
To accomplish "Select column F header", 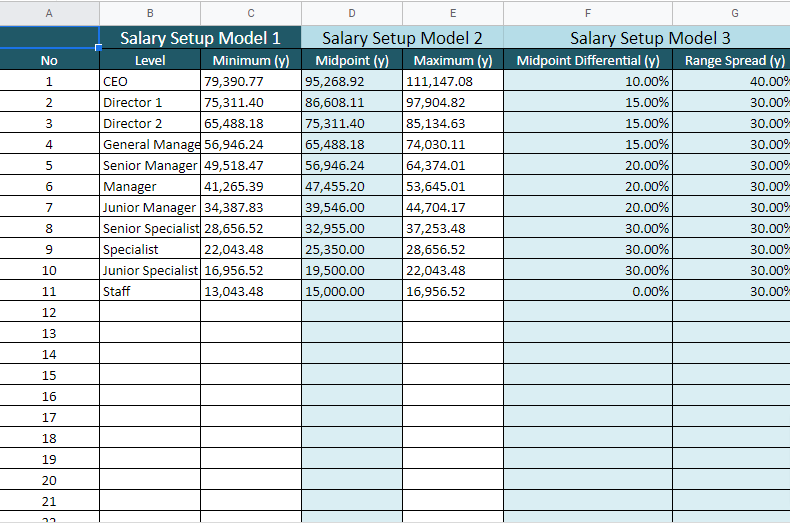I will tap(588, 13).
